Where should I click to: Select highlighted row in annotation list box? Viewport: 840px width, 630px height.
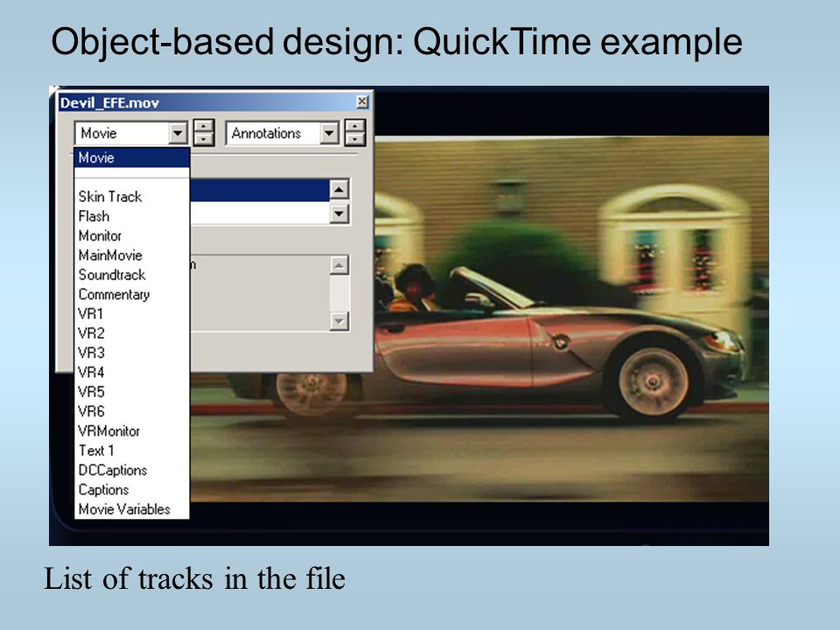tap(259, 191)
